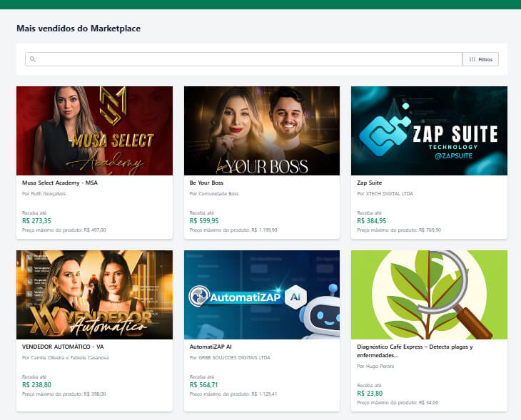Open the Musa Select Academy thumbnail
This screenshot has height=420, width=521.
click(x=94, y=130)
